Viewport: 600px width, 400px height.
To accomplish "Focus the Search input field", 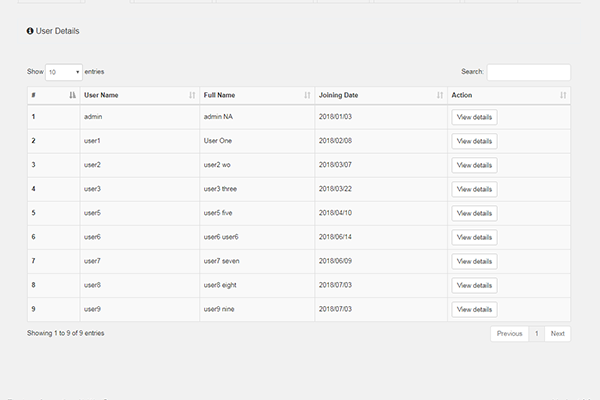I will [x=528, y=72].
